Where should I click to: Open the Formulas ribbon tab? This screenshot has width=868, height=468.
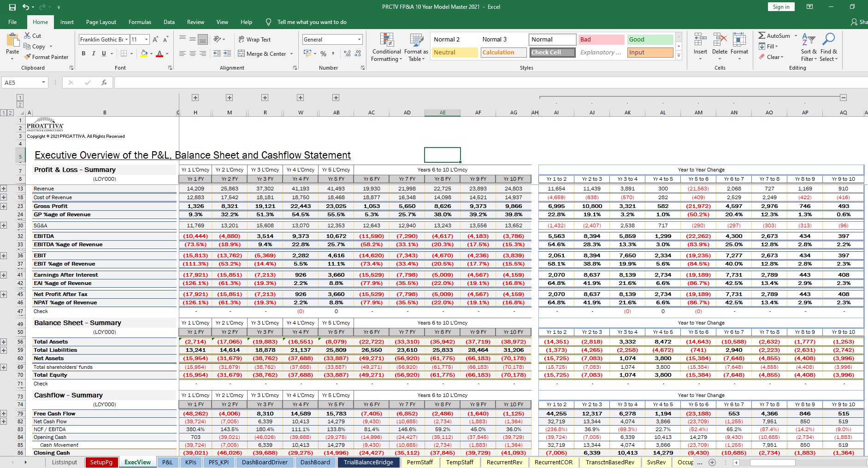point(140,22)
